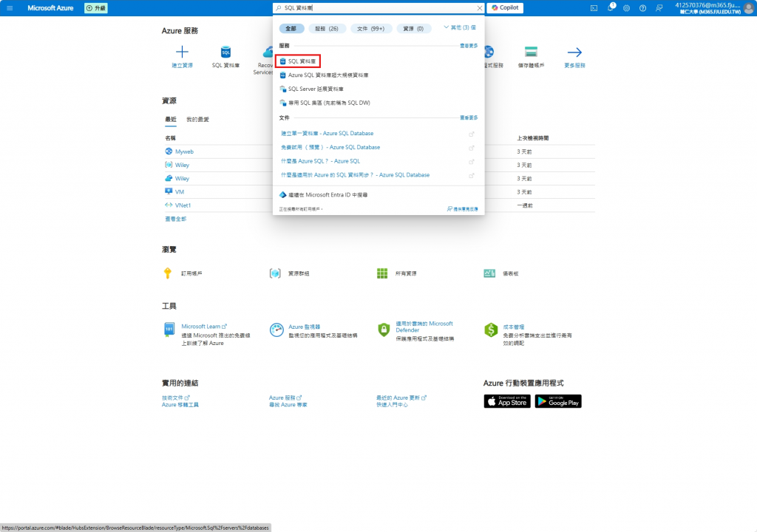Open portal settings gear icon
757x532 pixels.
(627, 8)
